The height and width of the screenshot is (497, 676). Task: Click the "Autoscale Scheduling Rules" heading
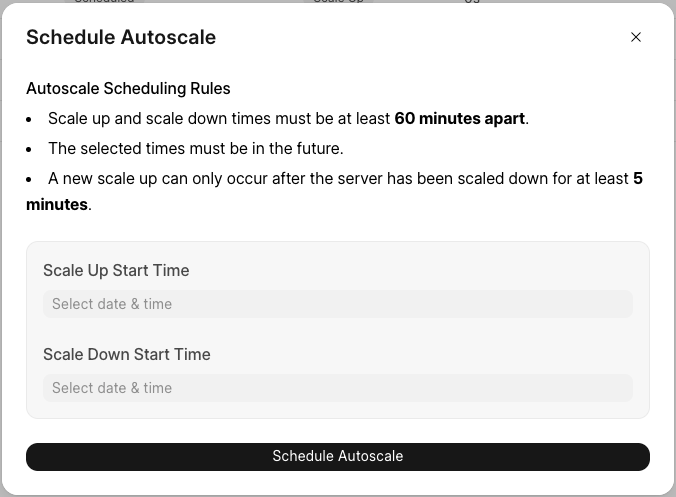pyautogui.click(x=128, y=88)
